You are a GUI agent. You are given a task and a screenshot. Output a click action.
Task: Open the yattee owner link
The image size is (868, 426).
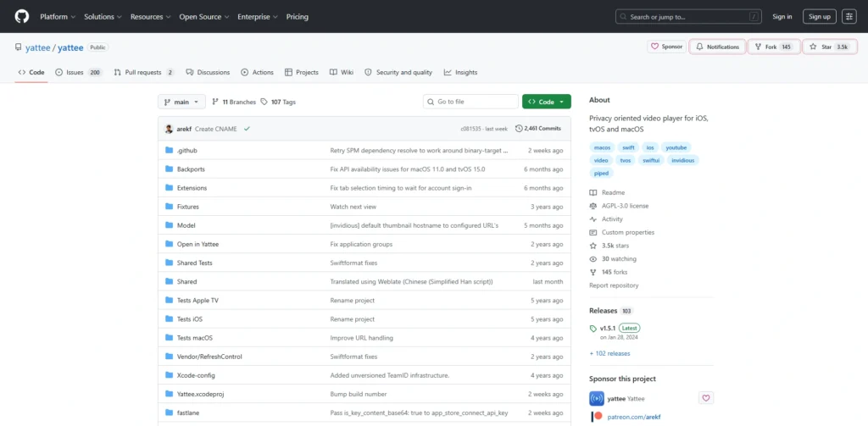[x=37, y=47]
